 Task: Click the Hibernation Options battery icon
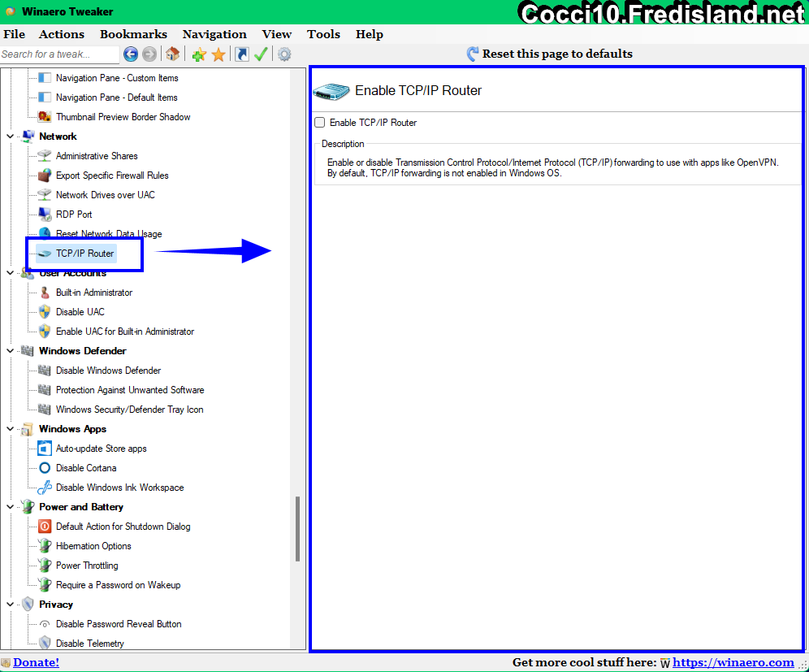tap(45, 546)
